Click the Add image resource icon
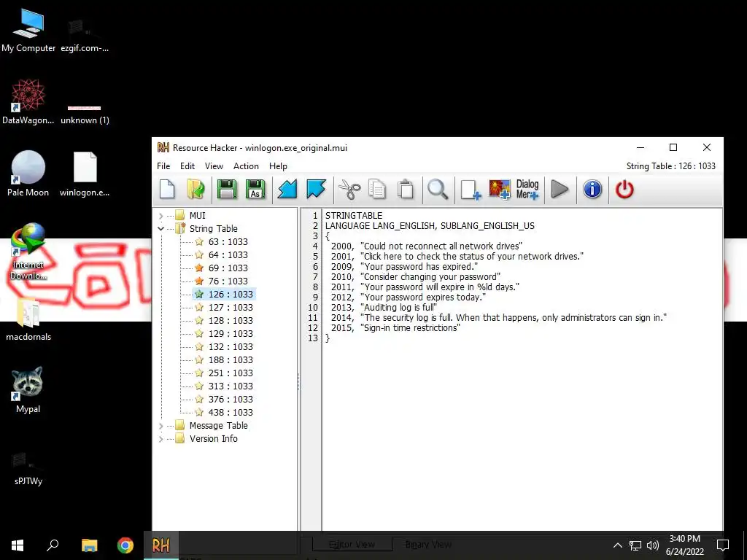The image size is (747, 560). tap(499, 190)
